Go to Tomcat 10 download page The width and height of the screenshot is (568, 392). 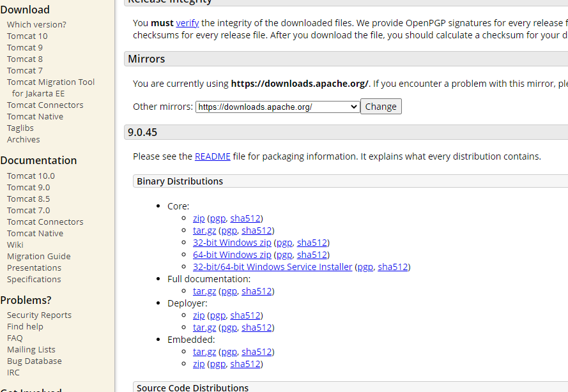tap(27, 36)
